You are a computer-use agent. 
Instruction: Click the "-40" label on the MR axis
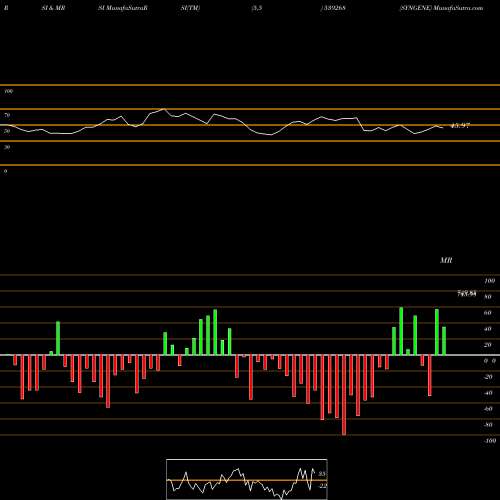(488, 393)
